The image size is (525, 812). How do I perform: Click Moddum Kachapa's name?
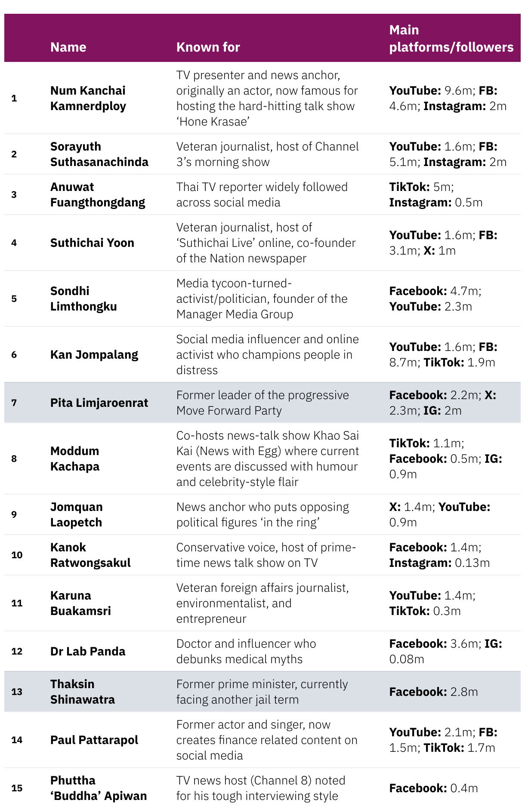pyautogui.click(x=75, y=458)
